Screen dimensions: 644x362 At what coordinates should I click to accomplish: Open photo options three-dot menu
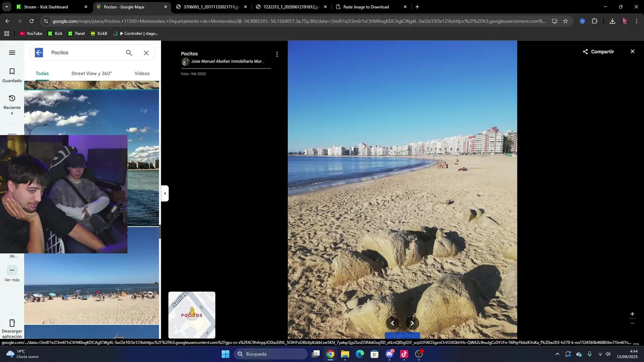click(277, 54)
